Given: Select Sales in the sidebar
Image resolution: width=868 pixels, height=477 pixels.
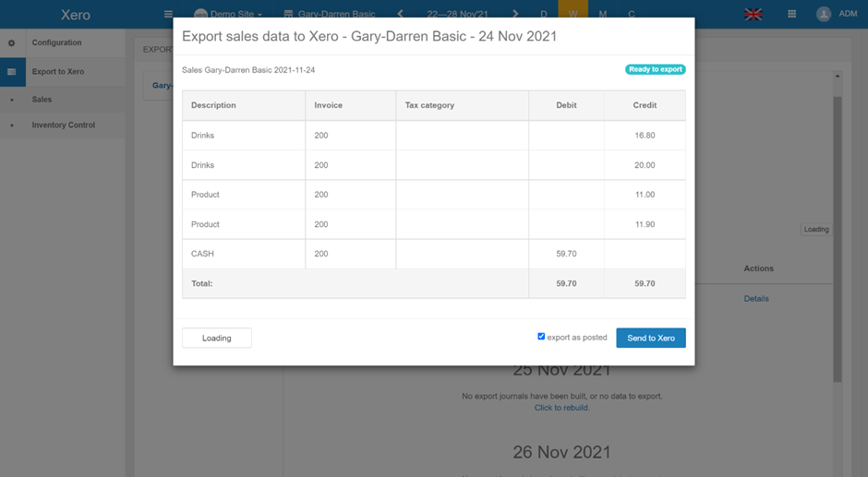Looking at the screenshot, I should pyautogui.click(x=42, y=100).
